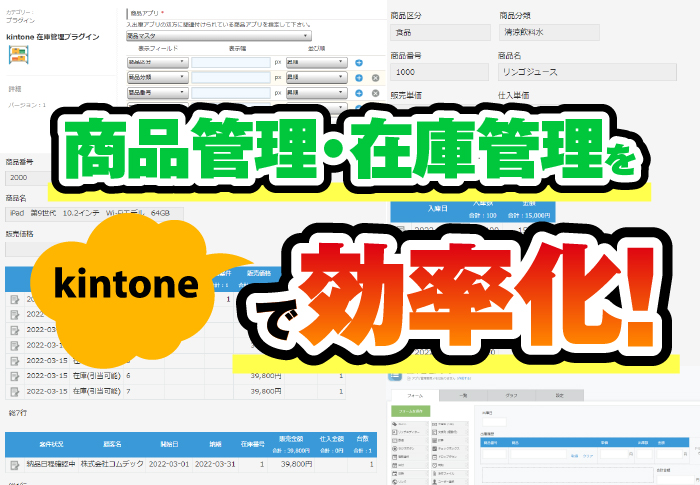Click the green フォームを保存 button
Screen dimensions: 700x485
coord(411,411)
